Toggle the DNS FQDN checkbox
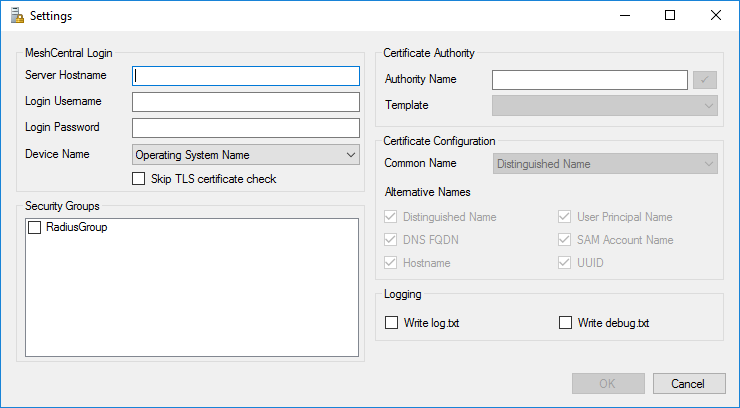Viewport: 740px width, 408px height. tap(392, 240)
